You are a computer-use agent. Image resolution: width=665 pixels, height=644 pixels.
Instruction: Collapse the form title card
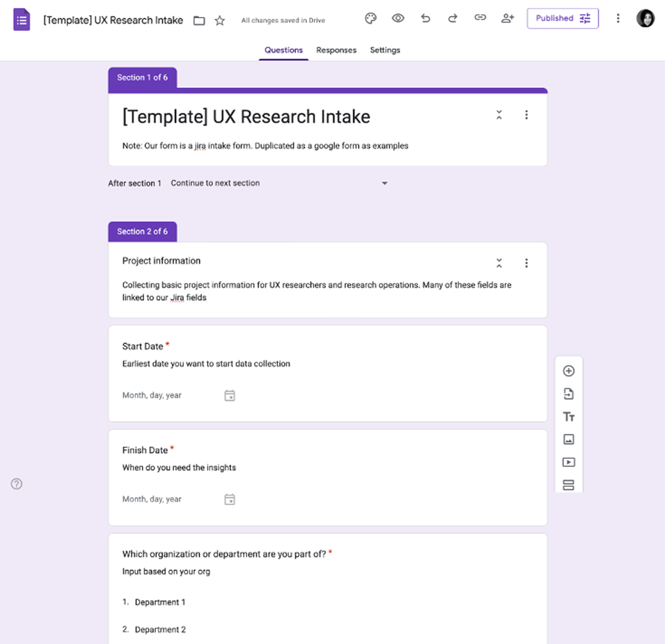pyautogui.click(x=499, y=115)
